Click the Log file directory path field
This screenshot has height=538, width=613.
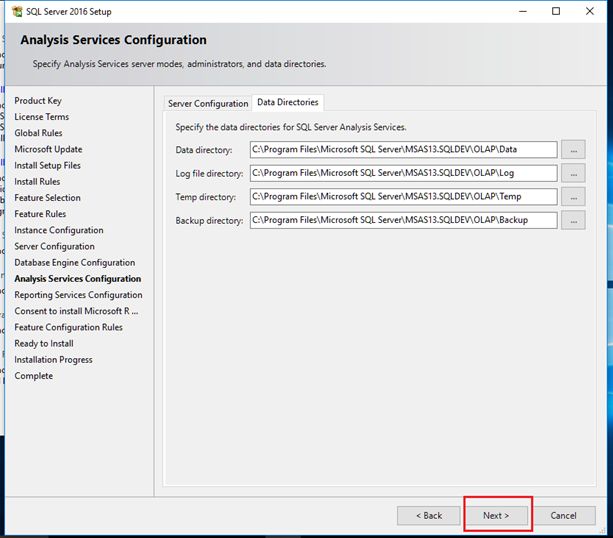click(x=403, y=173)
